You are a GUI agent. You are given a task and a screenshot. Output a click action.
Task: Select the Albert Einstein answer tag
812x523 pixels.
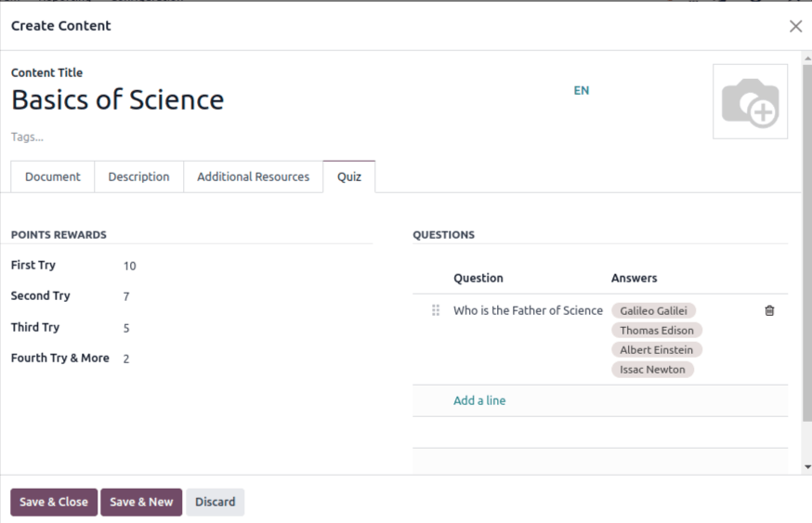click(657, 350)
